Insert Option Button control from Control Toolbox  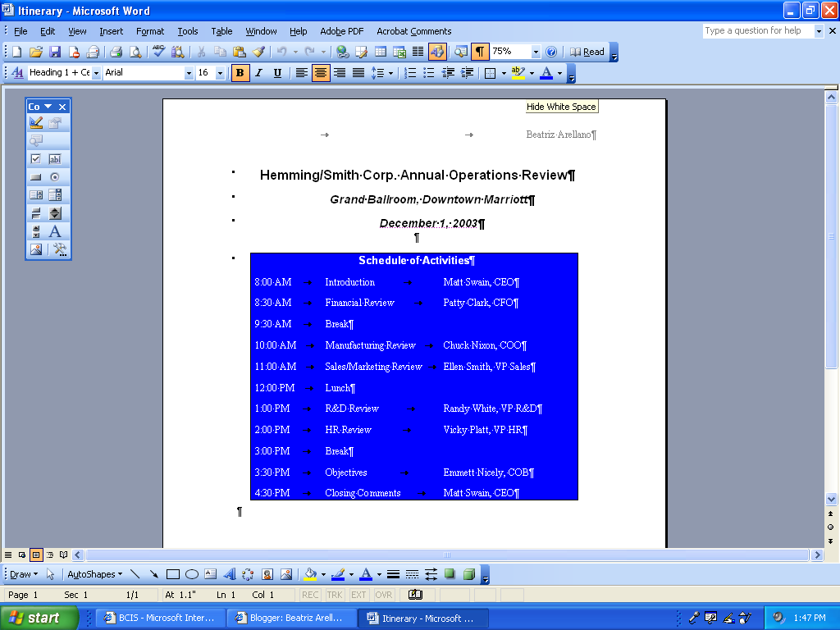[55, 177]
